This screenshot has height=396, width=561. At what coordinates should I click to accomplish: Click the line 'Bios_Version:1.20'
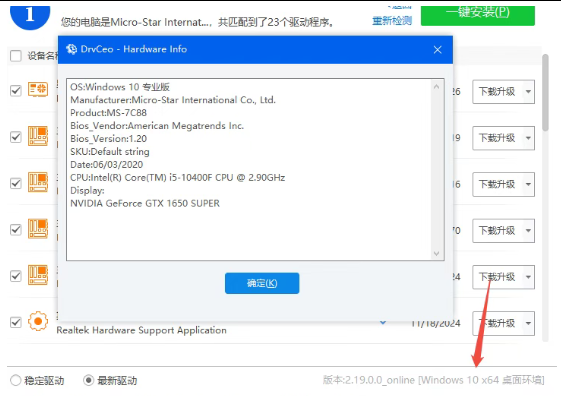pos(108,138)
